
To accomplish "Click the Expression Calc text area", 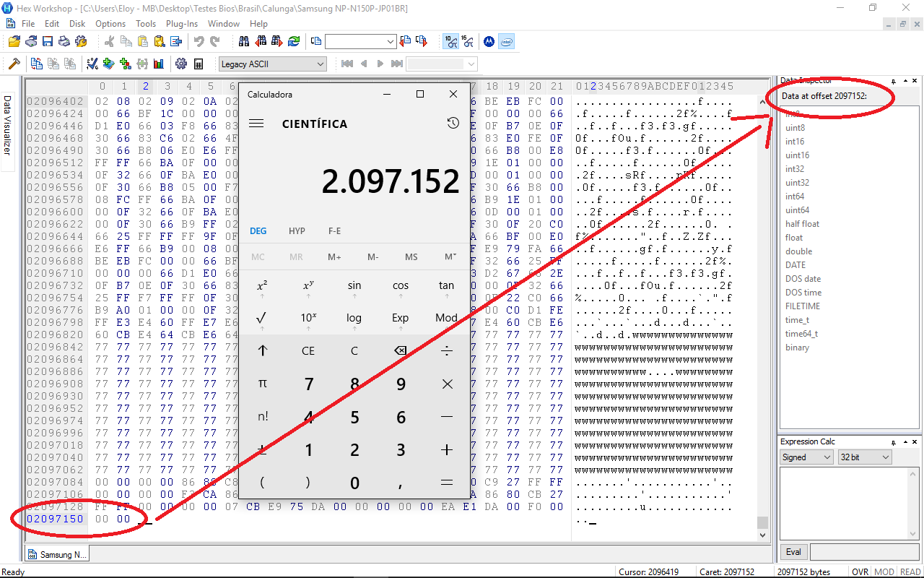I will 850,503.
